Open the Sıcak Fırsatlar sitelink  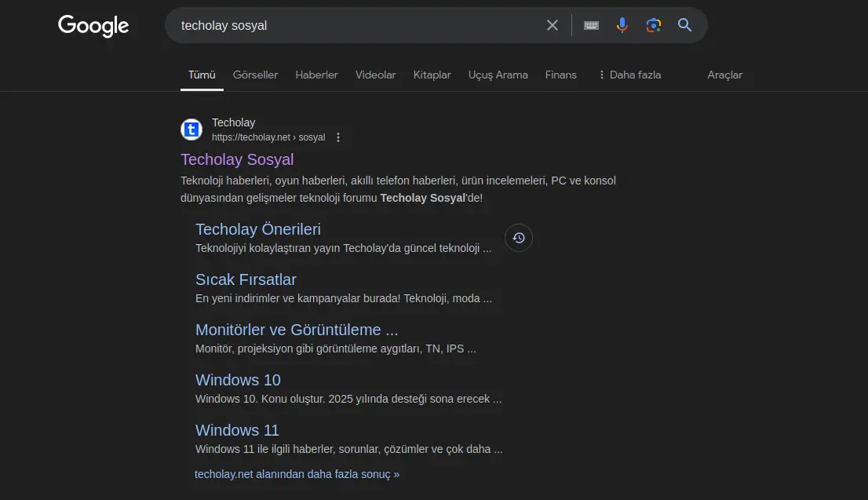pos(246,279)
